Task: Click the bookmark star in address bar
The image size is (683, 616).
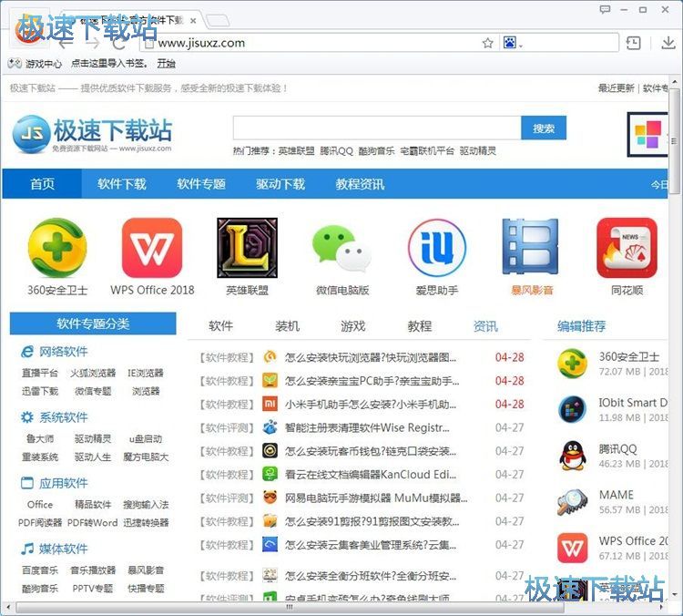Action: [x=488, y=43]
